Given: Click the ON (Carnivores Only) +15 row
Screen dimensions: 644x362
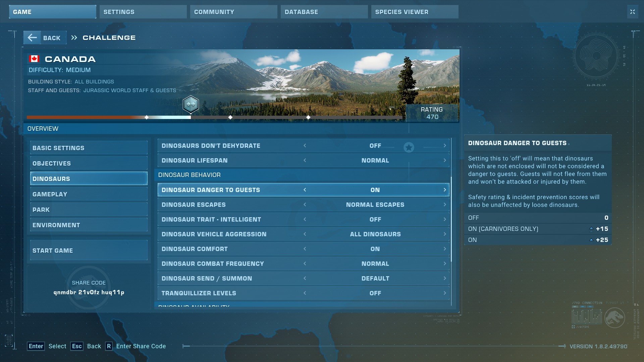Looking at the screenshot, I should 538,229.
